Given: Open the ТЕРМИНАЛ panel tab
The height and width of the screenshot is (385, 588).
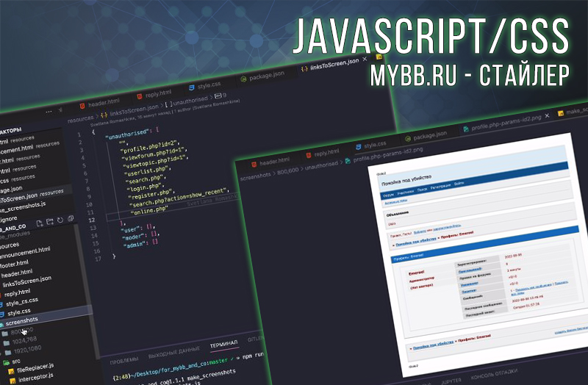Looking at the screenshot, I should [x=223, y=344].
